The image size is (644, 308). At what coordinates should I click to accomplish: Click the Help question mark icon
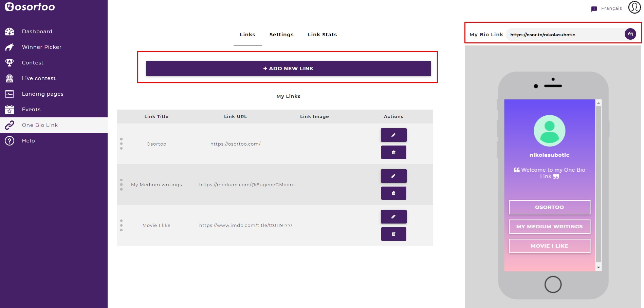click(10, 141)
